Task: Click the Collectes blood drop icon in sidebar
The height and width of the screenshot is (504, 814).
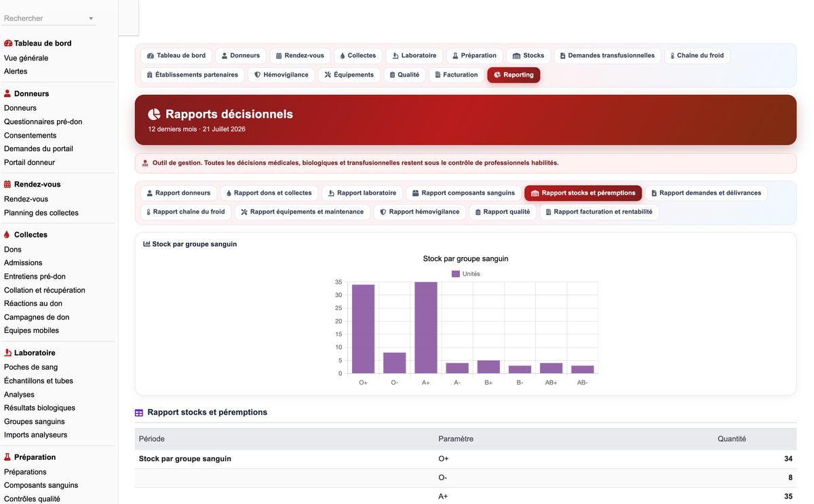Action: pyautogui.click(x=7, y=235)
